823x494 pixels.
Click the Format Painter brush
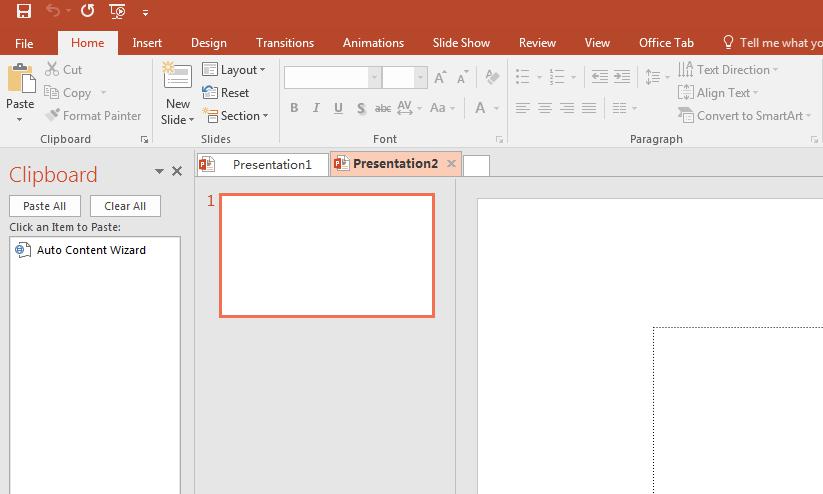(x=93, y=115)
